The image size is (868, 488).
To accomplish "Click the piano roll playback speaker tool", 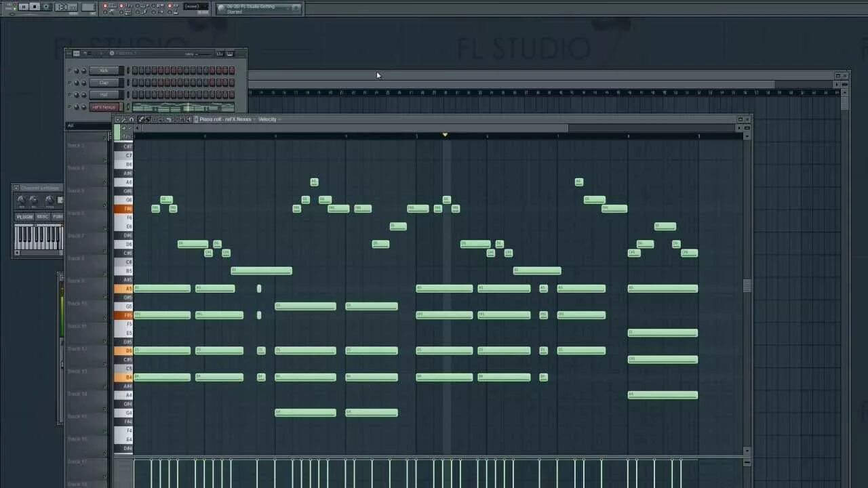I will [x=189, y=119].
